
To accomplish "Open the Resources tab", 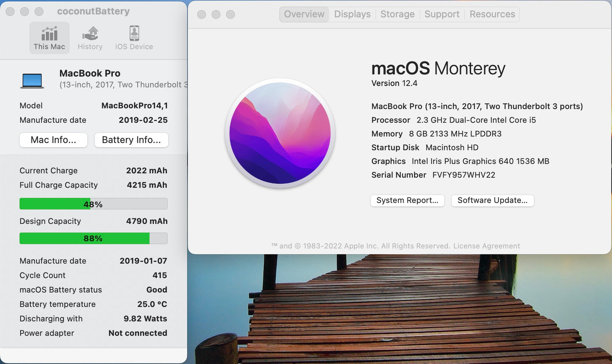I will (492, 14).
